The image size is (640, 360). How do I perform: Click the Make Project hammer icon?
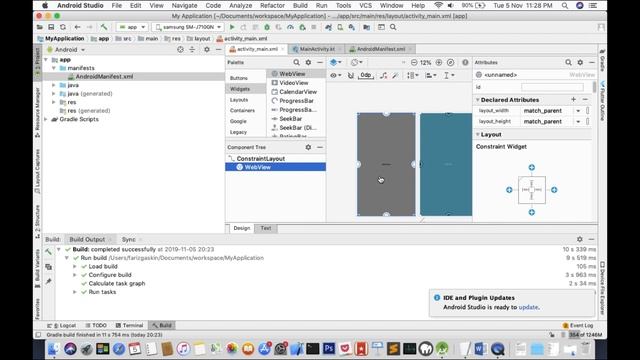click(x=104, y=27)
